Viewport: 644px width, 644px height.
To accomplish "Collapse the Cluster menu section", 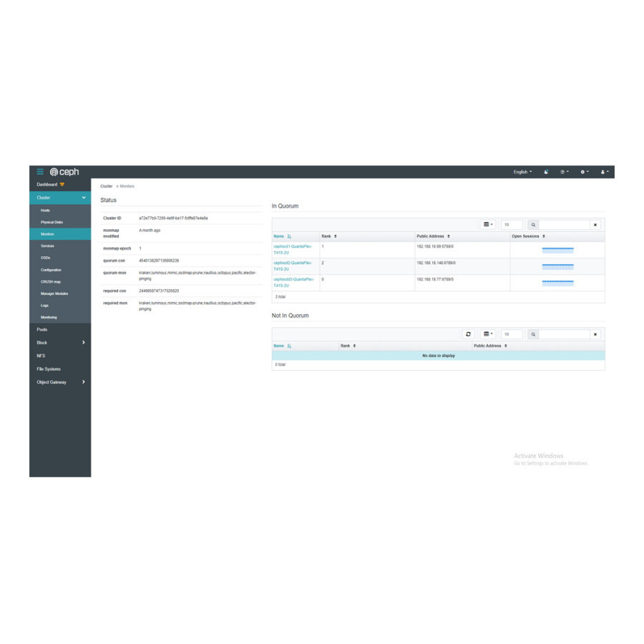I will [60, 197].
